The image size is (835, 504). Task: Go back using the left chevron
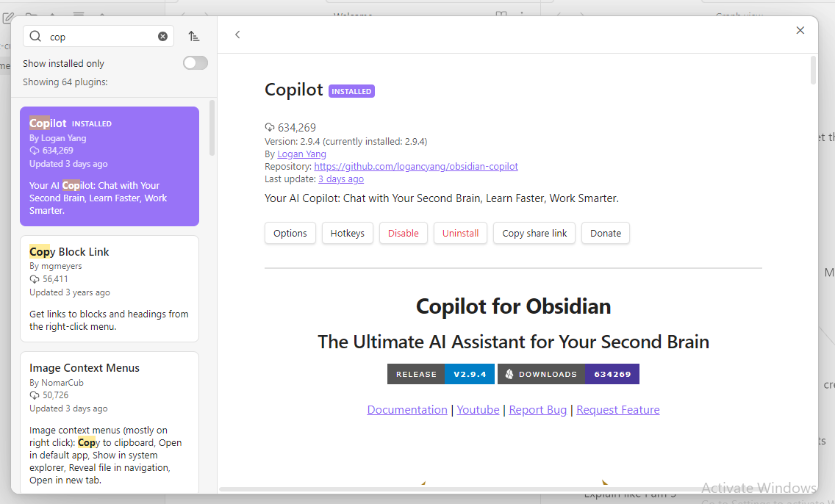[237, 35]
